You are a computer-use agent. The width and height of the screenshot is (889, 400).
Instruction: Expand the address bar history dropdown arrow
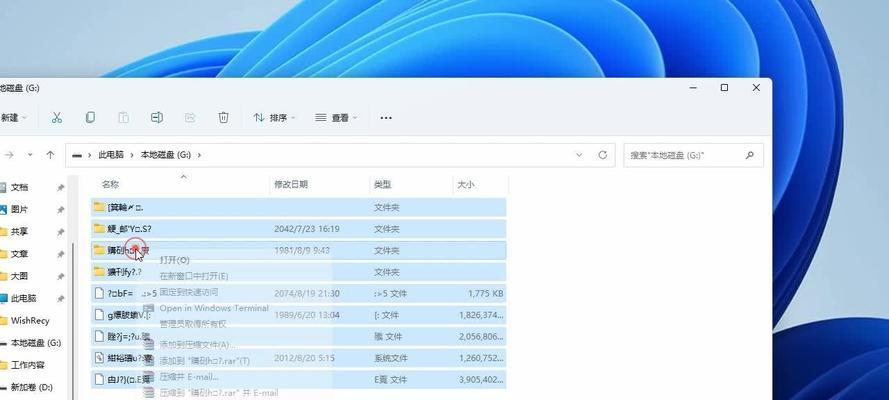[579, 155]
